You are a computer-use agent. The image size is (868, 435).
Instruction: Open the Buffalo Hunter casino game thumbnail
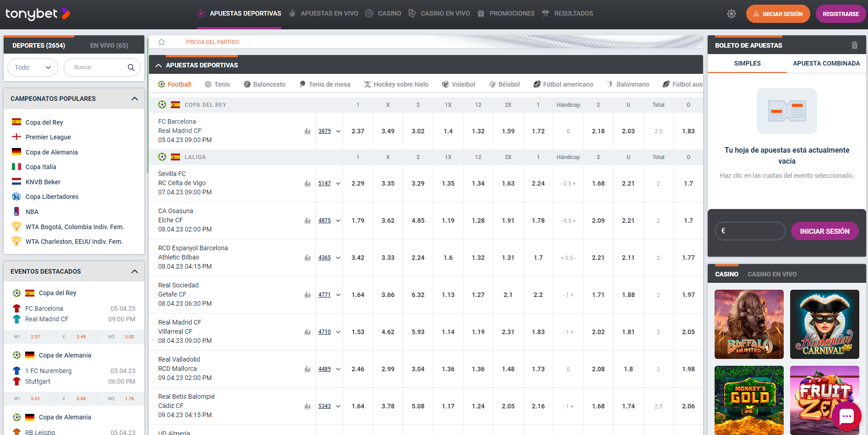(749, 324)
